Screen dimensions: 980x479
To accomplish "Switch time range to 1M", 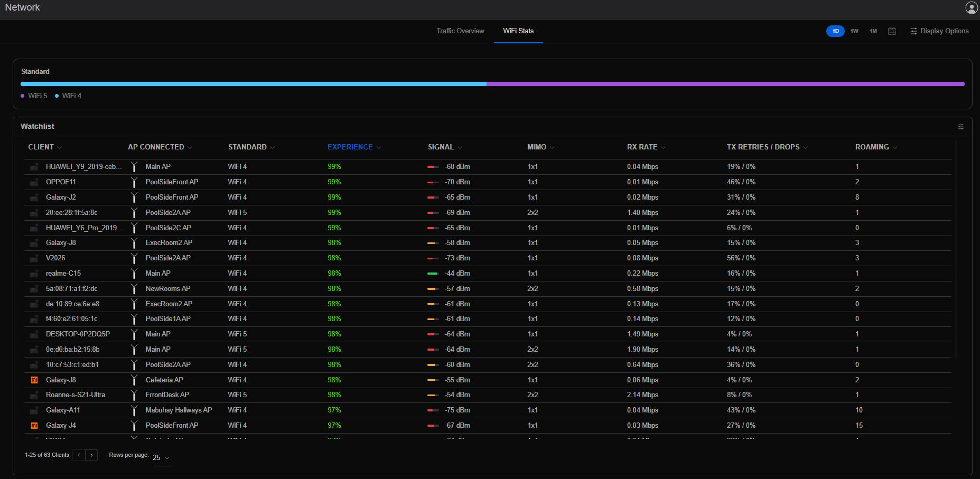I will pyautogui.click(x=873, y=31).
